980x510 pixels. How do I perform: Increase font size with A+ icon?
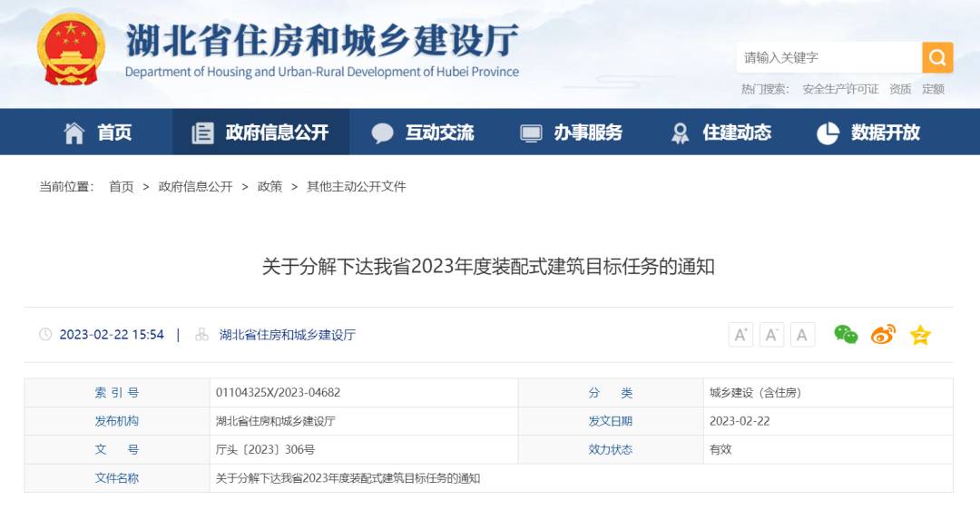click(740, 335)
